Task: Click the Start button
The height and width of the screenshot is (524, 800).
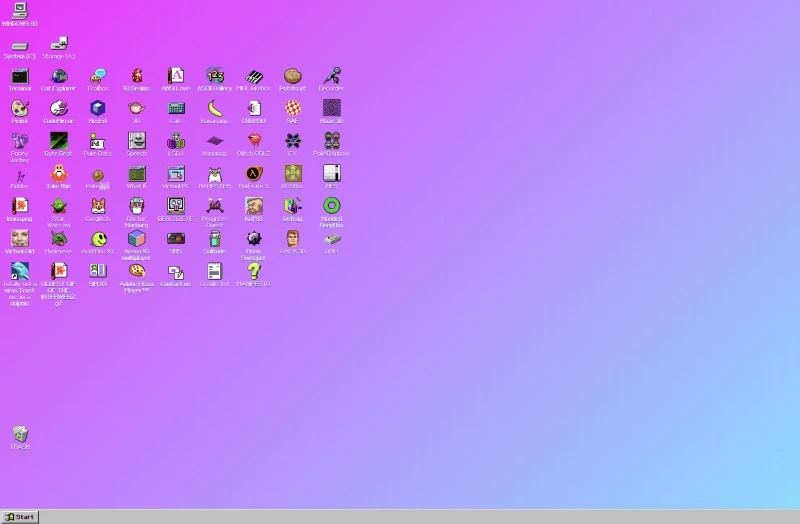Action: pyautogui.click(x=20, y=517)
